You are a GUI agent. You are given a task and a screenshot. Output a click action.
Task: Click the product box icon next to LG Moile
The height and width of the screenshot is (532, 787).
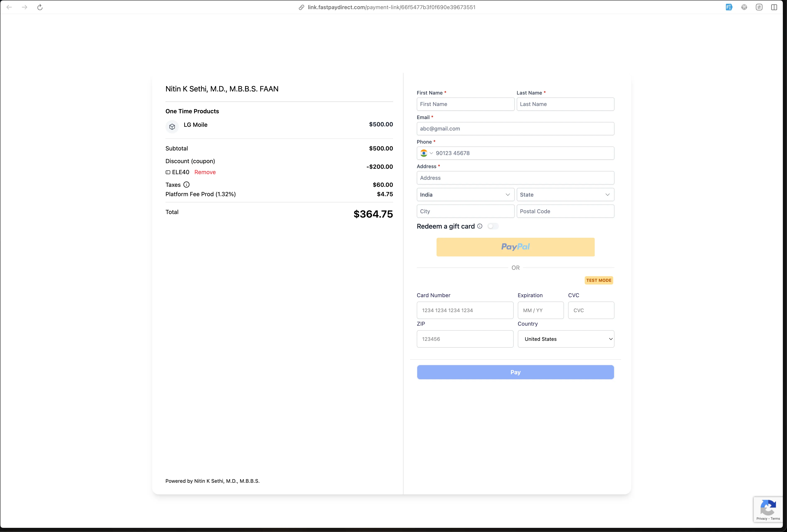172,127
